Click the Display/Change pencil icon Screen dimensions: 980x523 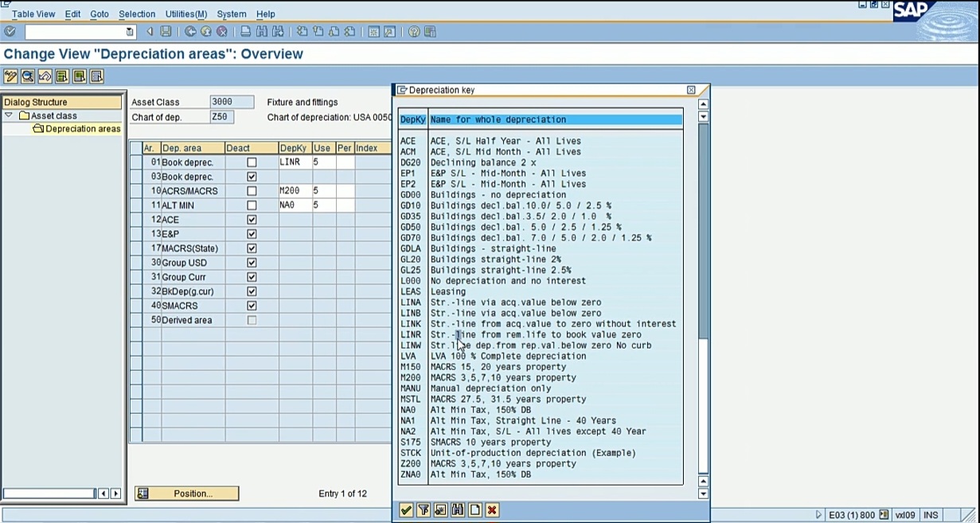point(10,76)
